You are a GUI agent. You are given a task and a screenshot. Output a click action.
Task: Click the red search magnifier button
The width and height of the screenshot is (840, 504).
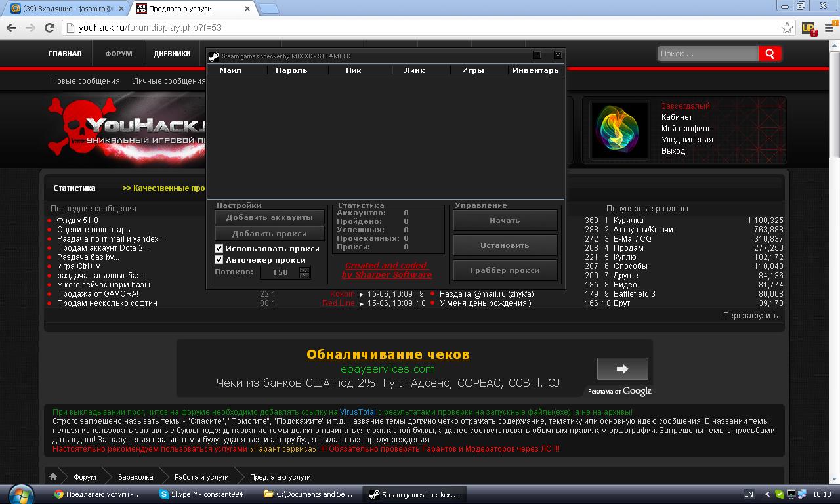click(770, 54)
